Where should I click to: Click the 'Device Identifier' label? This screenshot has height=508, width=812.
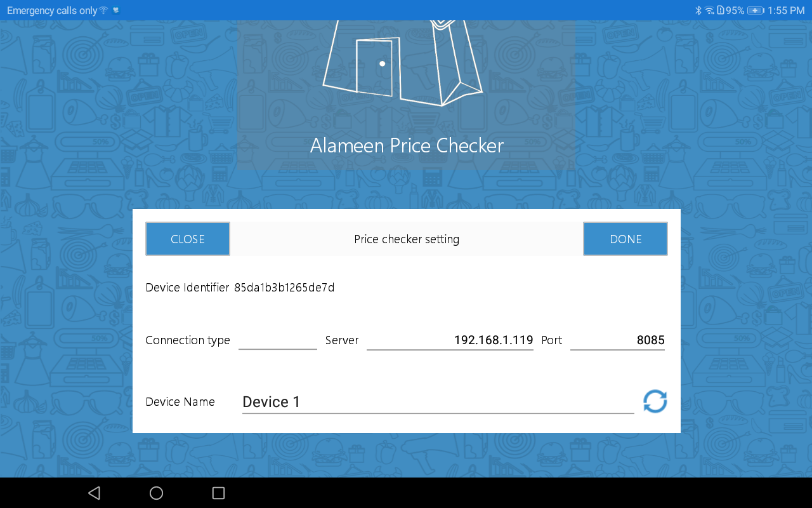point(187,288)
